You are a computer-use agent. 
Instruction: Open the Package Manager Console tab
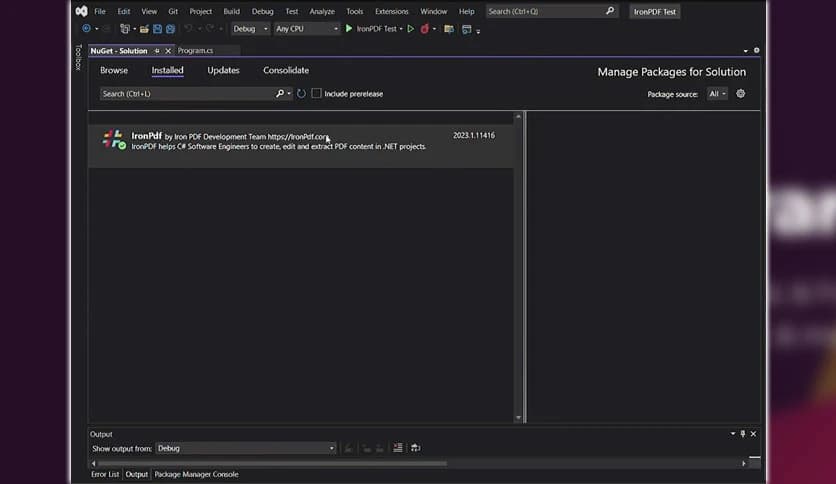coord(196,474)
